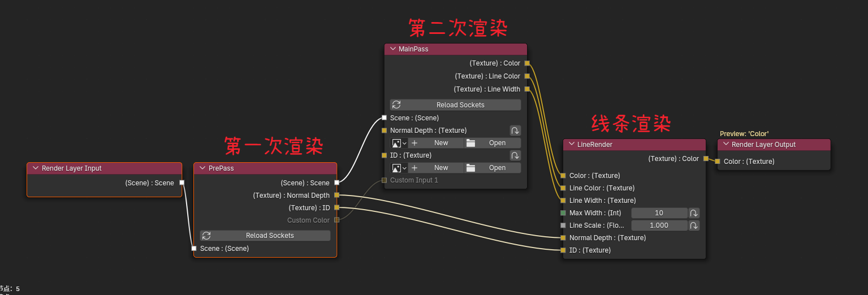Image resolution: width=868 pixels, height=295 pixels.
Task: Click the reload icon in MainPass node
Action: 396,105
